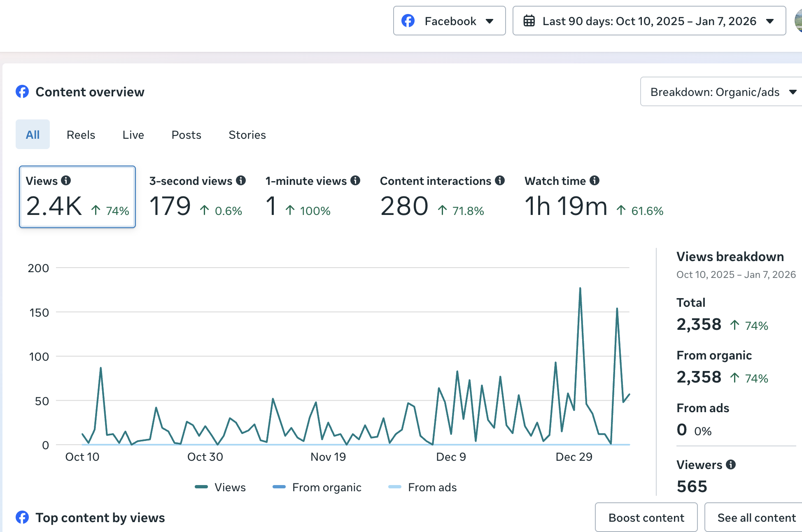Select the 3-second views metric
802x532 pixels.
click(197, 197)
